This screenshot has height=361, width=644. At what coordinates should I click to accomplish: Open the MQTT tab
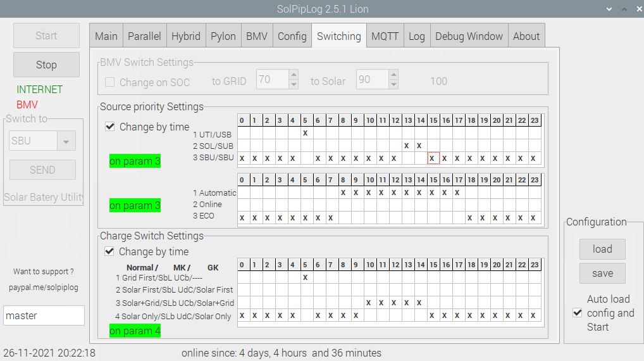(x=385, y=36)
